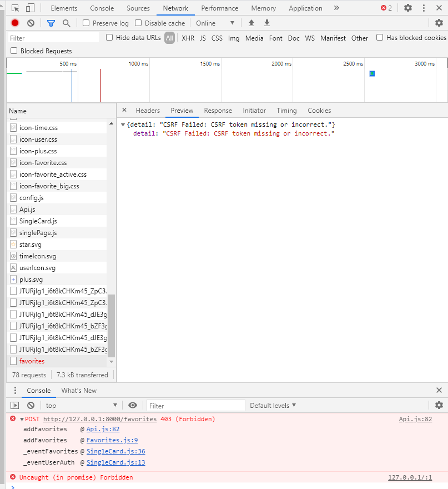
Task: Switch to the Headers tab
Action: pyautogui.click(x=148, y=111)
